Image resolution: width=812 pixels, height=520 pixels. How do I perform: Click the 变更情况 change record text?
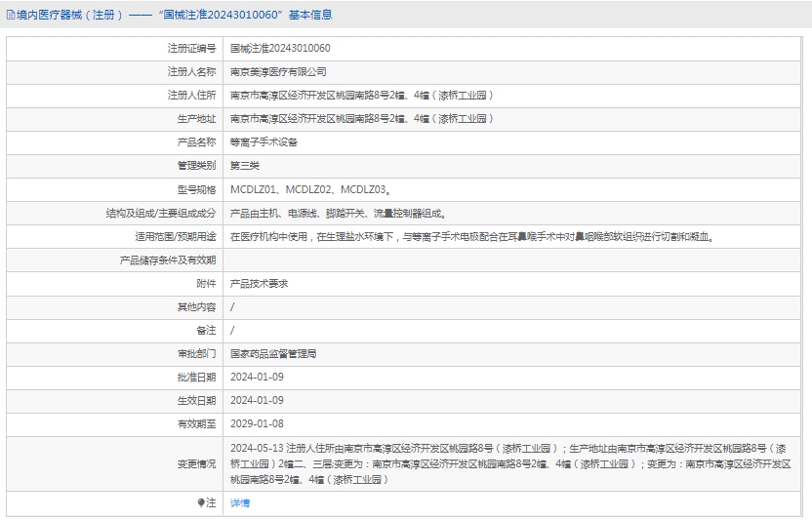tap(507, 463)
